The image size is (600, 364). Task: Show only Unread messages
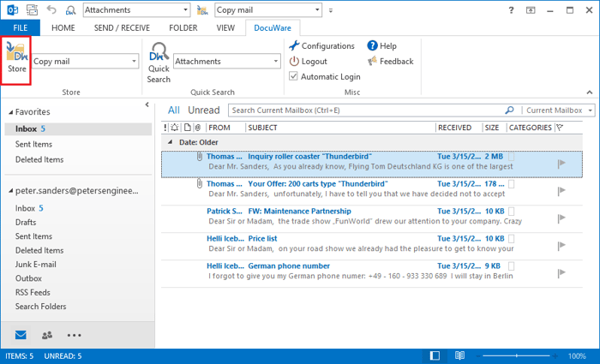coord(204,110)
